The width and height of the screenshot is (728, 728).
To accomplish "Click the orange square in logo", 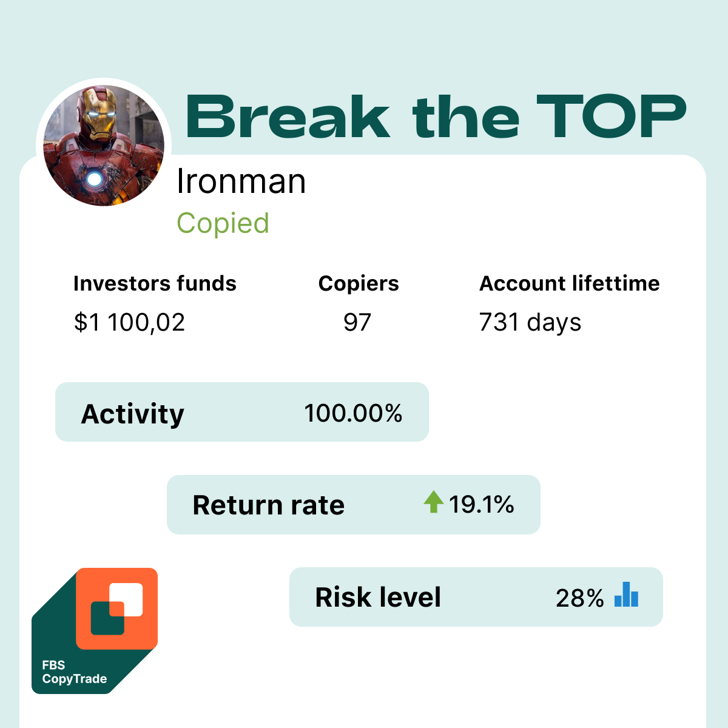I will (117, 608).
